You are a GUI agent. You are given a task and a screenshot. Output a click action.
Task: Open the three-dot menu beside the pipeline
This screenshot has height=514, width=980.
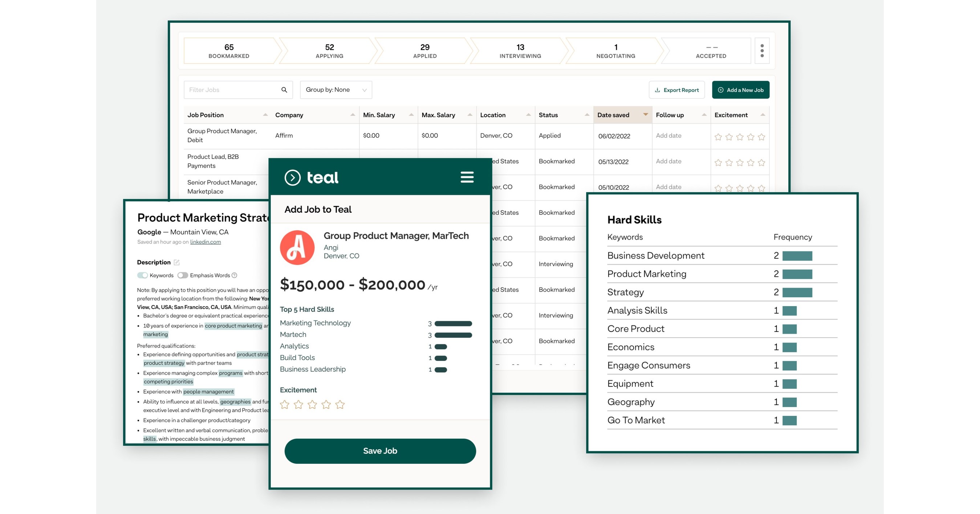click(762, 51)
